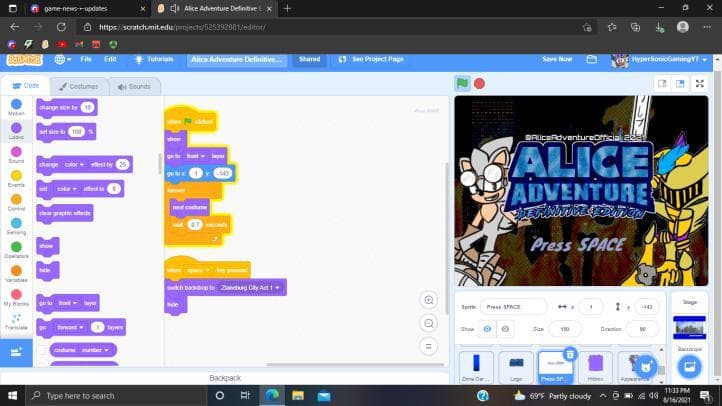This screenshot has width=722, height=406.
Task: Set sprite to shown with eye icon
Action: pos(487,329)
